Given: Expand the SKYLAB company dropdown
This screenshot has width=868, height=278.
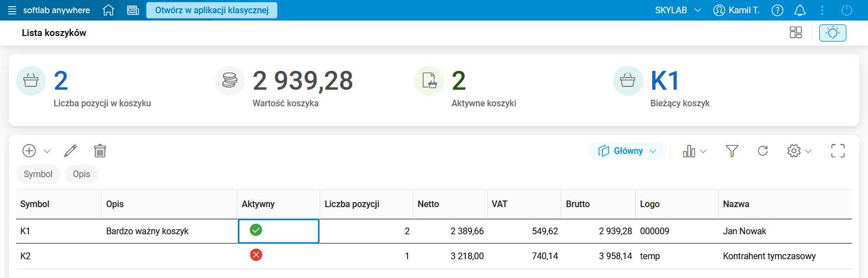Looking at the screenshot, I should tap(678, 11).
